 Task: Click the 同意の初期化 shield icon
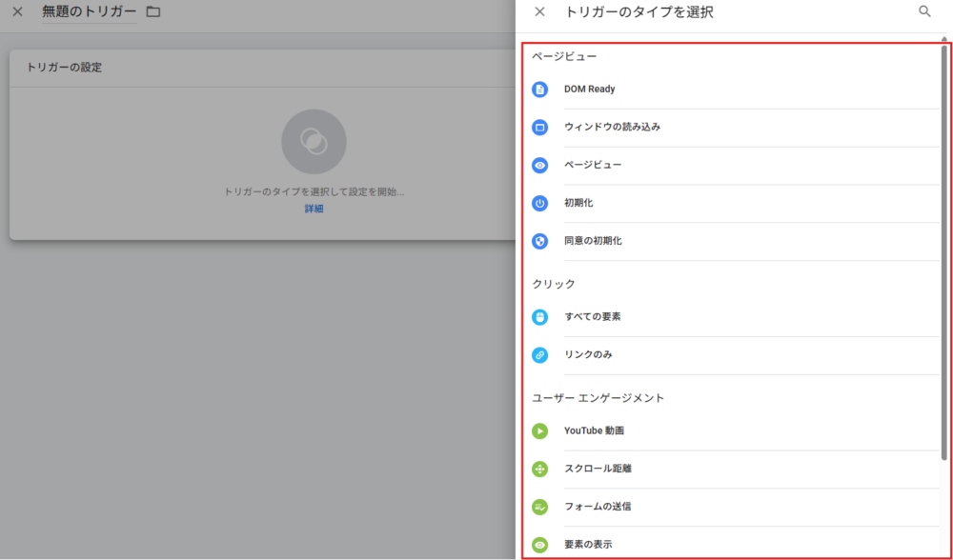click(x=540, y=242)
